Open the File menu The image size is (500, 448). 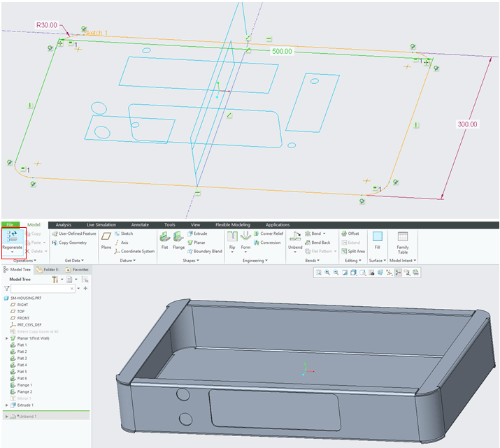(8, 225)
